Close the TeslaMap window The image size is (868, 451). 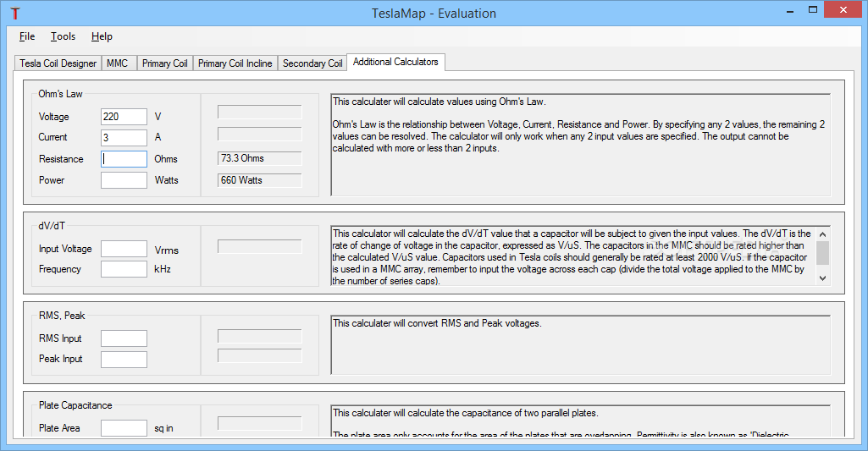(843, 10)
